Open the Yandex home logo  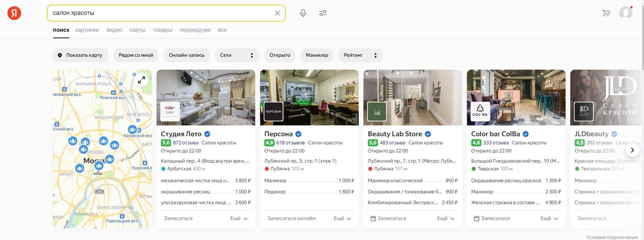[x=14, y=13]
